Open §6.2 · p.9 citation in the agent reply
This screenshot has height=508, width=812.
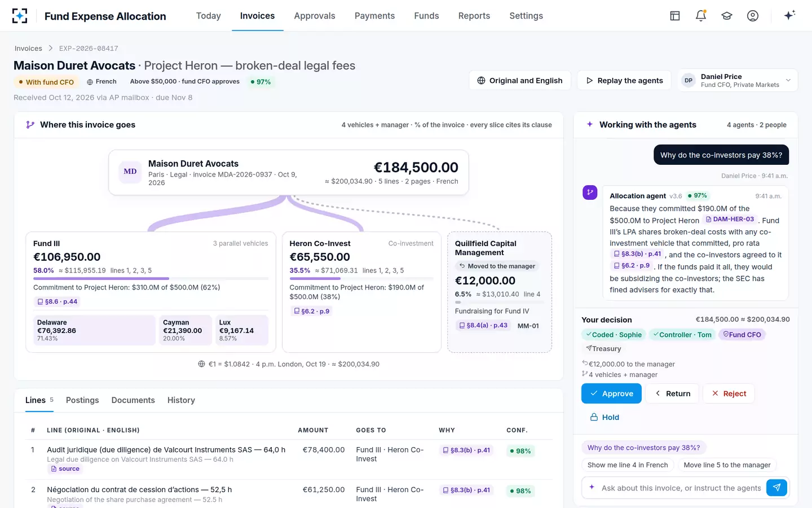click(632, 265)
